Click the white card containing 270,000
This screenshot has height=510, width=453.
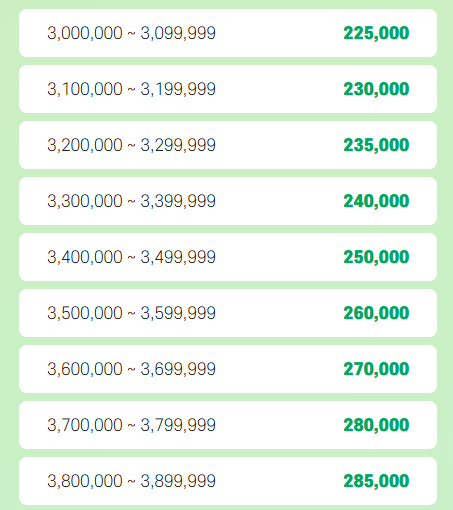[228, 369]
